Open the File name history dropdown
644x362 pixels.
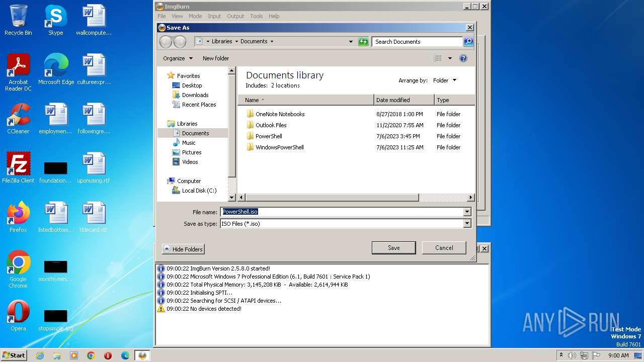point(467,212)
